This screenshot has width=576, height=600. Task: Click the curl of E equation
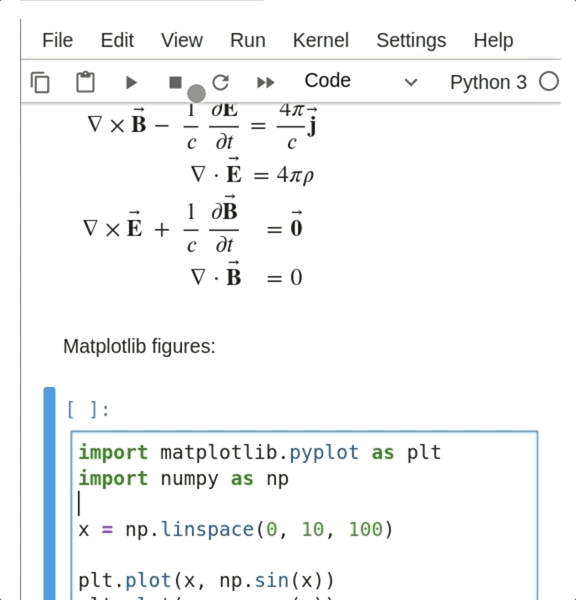[193, 225]
